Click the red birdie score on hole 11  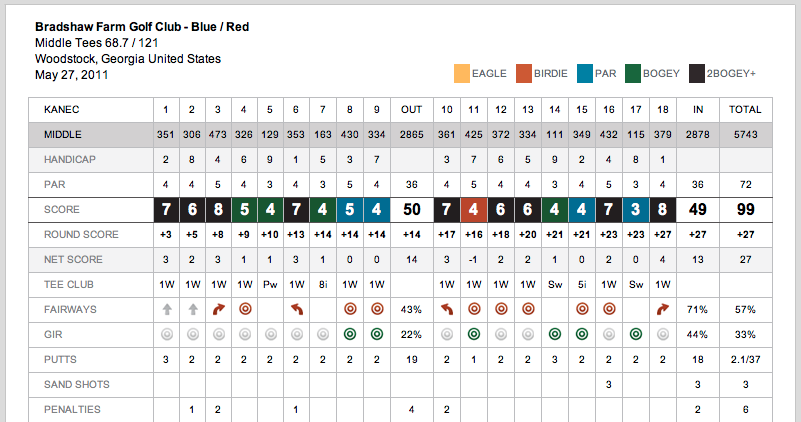[x=474, y=209]
